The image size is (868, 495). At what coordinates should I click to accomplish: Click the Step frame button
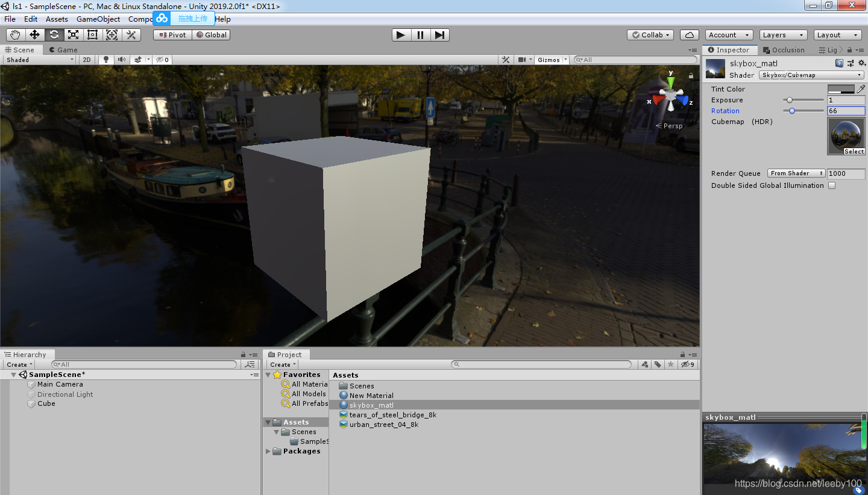439,35
